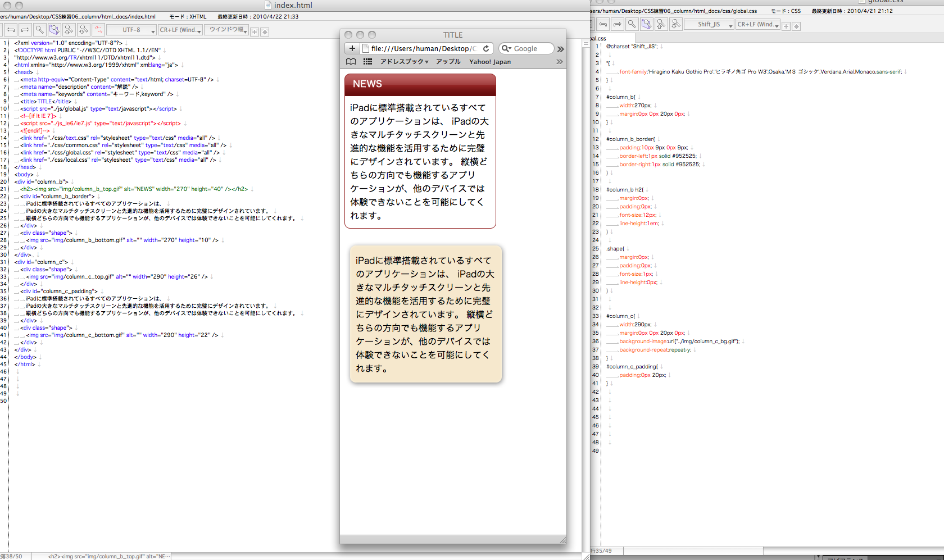This screenshot has height=560, width=944.
Task: Expand bookmarks bar overflow chevron
Action: tap(560, 62)
